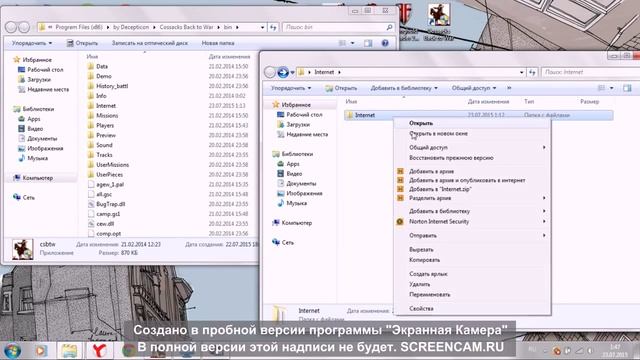Open the view options dropdown in Internet window

click(611, 88)
